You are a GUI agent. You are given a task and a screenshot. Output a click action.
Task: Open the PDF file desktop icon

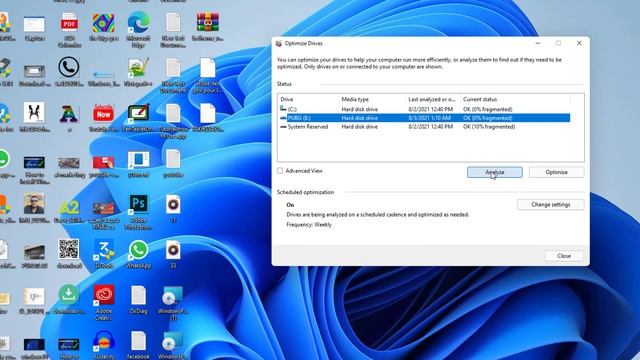pyautogui.click(x=69, y=22)
